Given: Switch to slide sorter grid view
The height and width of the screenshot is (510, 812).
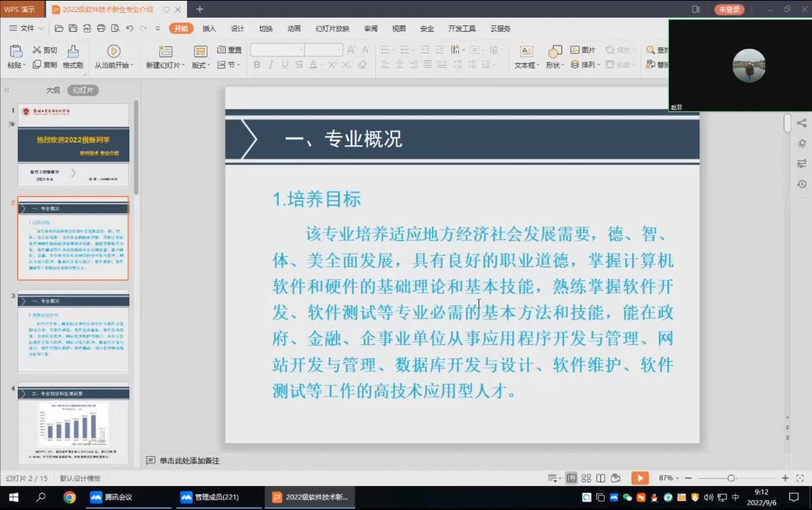Looking at the screenshot, I should pyautogui.click(x=586, y=478).
